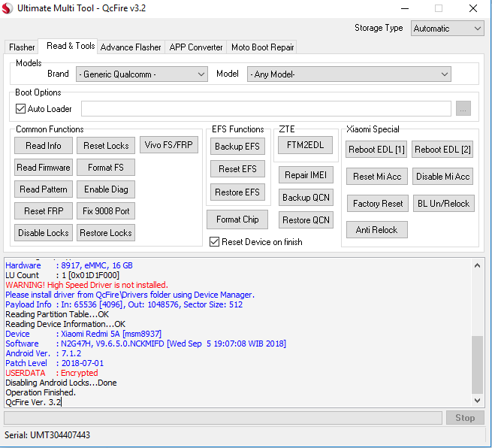The image size is (492, 448).
Task: Click the 'WARNING! High Speed Driver' log line
Action: 86,285
